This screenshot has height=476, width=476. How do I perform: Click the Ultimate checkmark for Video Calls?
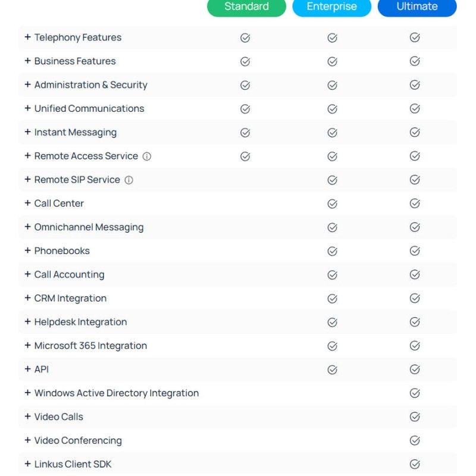[x=415, y=416]
